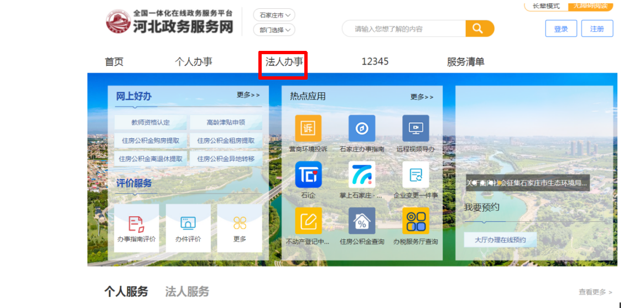Expand the 石家庄市 city dropdown

(274, 15)
